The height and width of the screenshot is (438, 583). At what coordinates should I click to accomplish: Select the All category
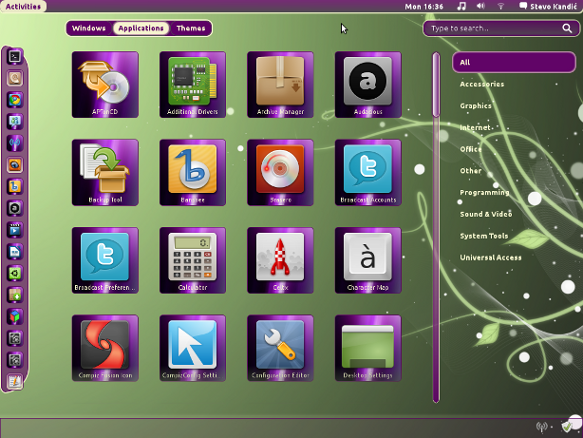click(514, 62)
